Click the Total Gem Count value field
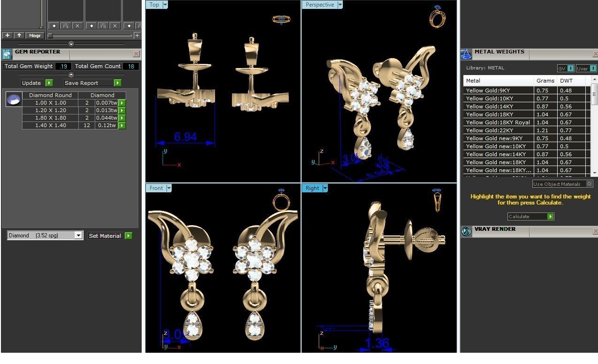Screen dimensions: 598x364 coord(131,66)
